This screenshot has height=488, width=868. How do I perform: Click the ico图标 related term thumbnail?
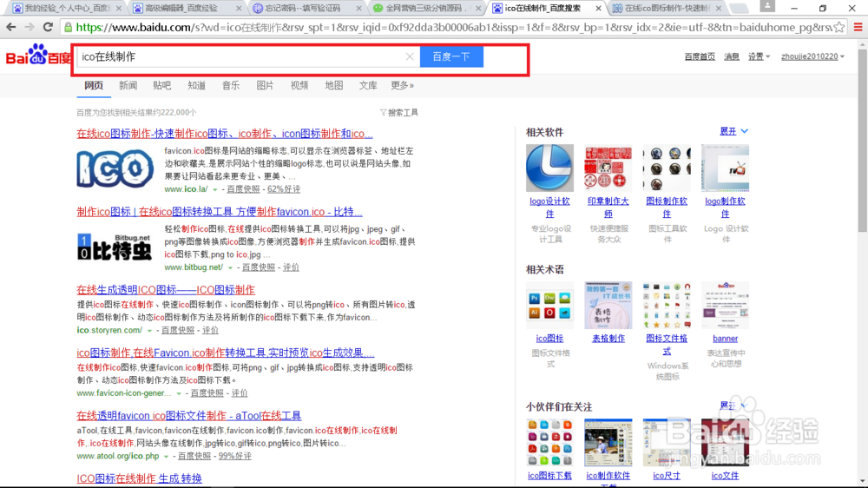point(549,305)
